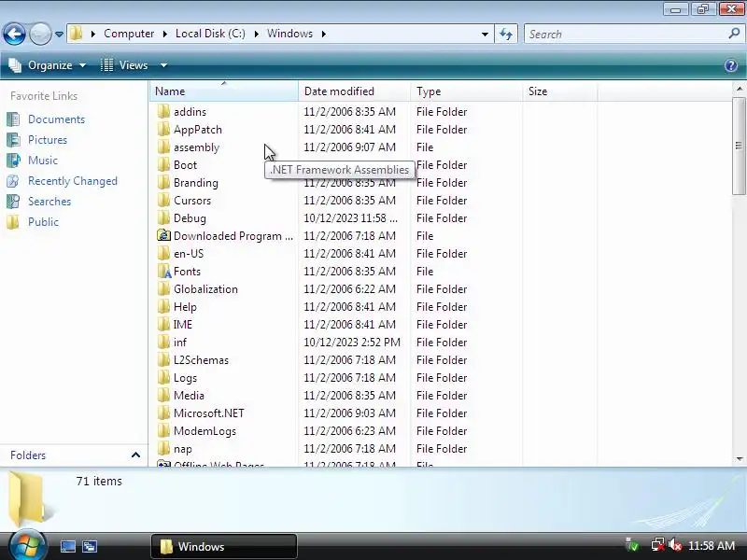Click Windows breadcrumb segment
747x560 pixels.
[289, 34]
